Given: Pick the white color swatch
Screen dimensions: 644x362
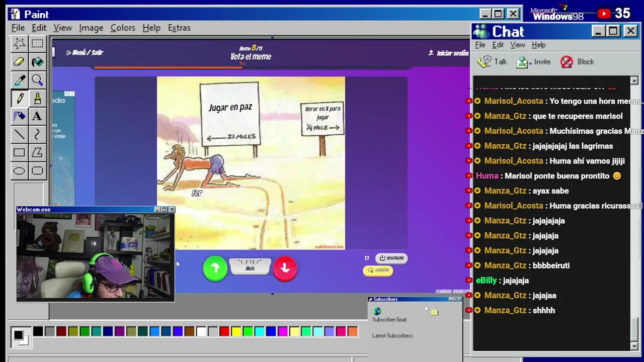Looking at the screenshot, I should pyautogui.click(x=201, y=331).
